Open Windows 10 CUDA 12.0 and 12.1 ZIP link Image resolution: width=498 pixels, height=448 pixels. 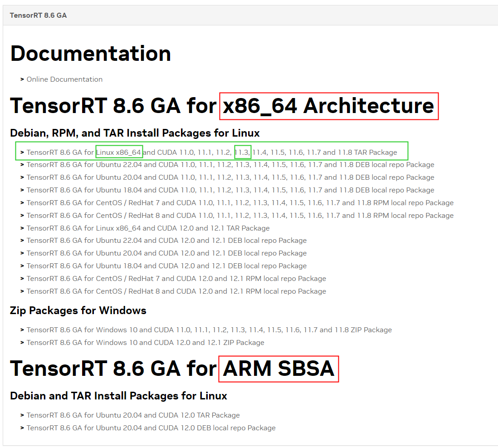146,342
